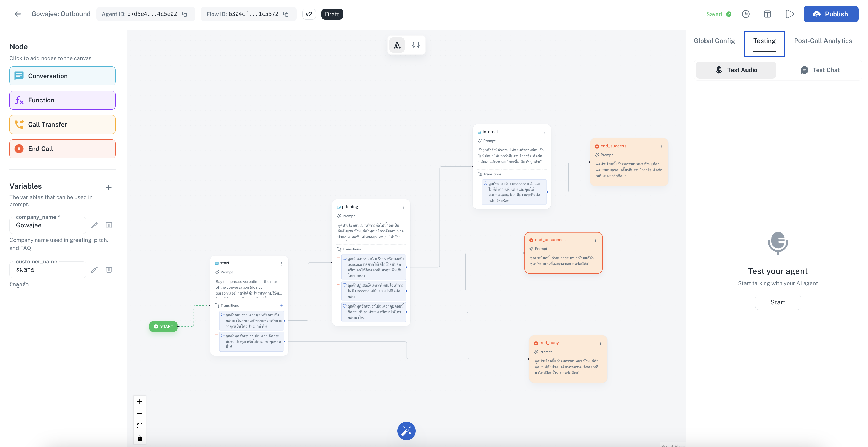Switch to Test Chat mode
The height and width of the screenshot is (447, 868).
pyautogui.click(x=820, y=70)
